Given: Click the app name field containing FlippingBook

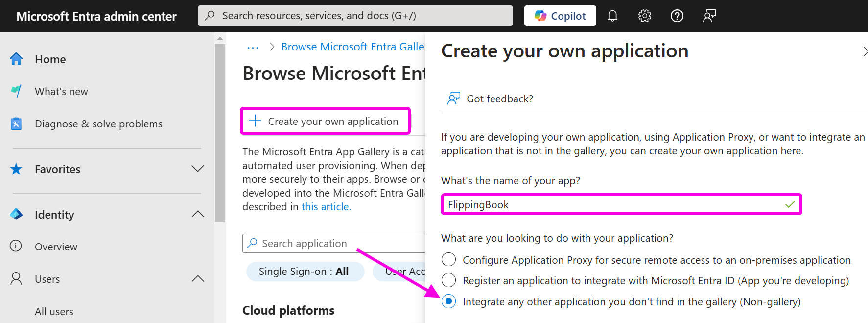Looking at the screenshot, I should pyautogui.click(x=621, y=204).
